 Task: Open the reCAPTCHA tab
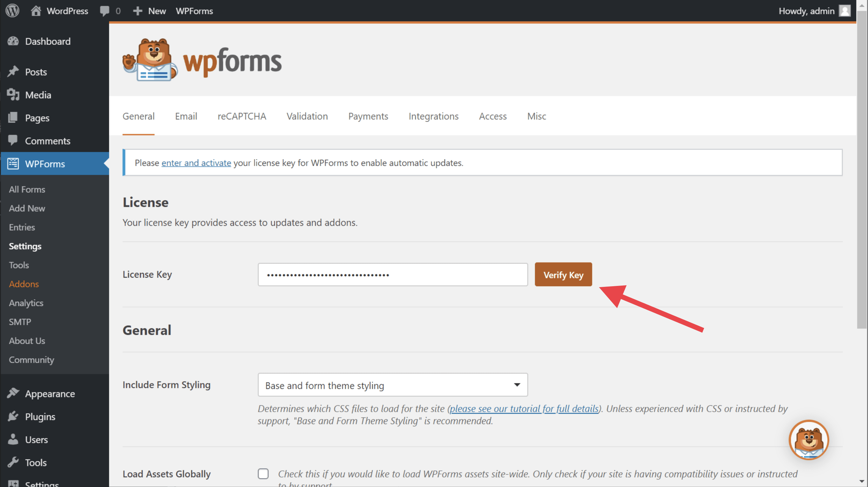242,116
